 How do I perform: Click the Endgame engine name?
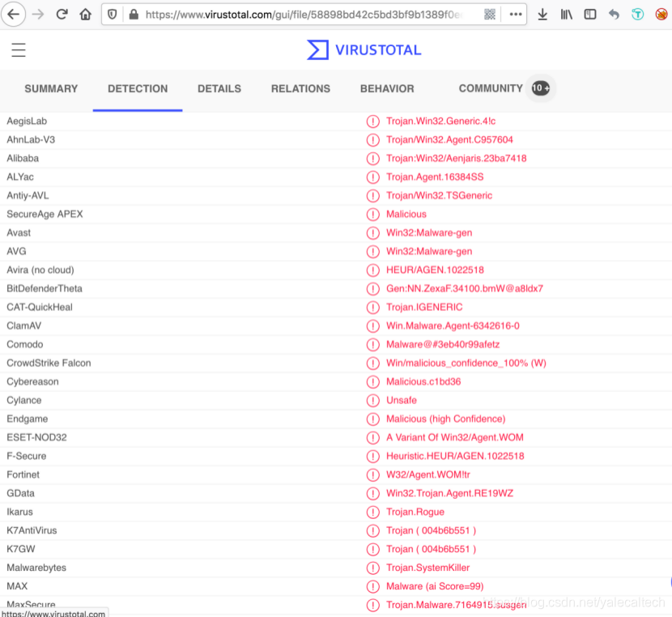tap(27, 419)
